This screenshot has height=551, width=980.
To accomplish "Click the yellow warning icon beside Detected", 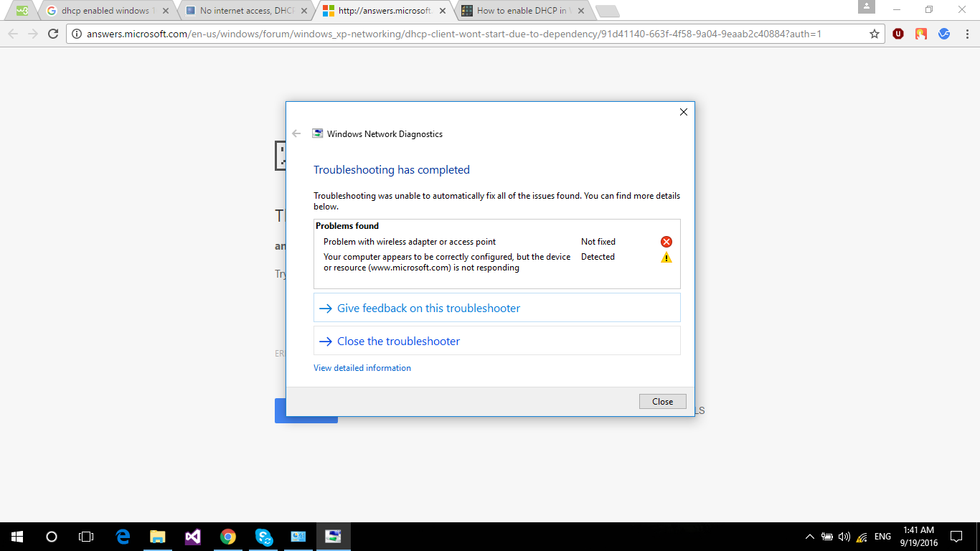I will 666,258.
